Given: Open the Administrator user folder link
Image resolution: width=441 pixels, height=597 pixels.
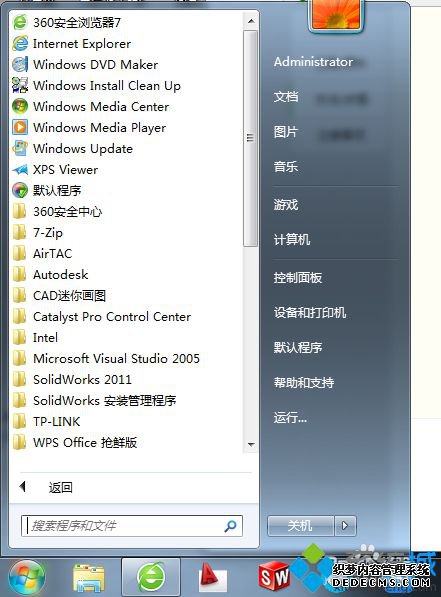Looking at the screenshot, I should click(313, 62).
